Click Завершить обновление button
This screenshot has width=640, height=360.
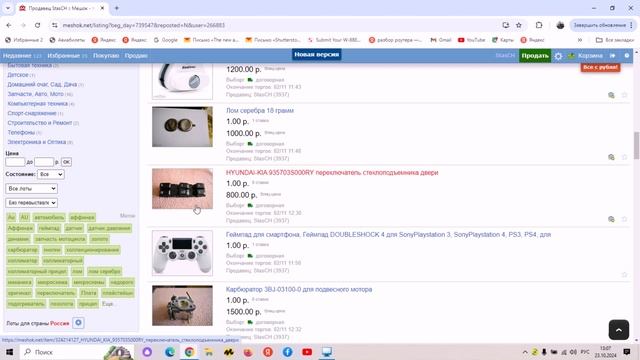pos(602,25)
